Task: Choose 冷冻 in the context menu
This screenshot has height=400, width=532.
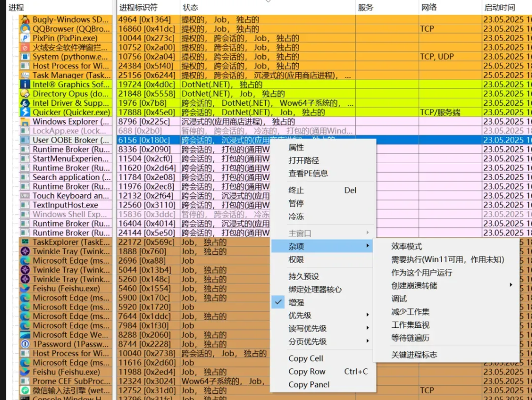Action: [x=323, y=216]
